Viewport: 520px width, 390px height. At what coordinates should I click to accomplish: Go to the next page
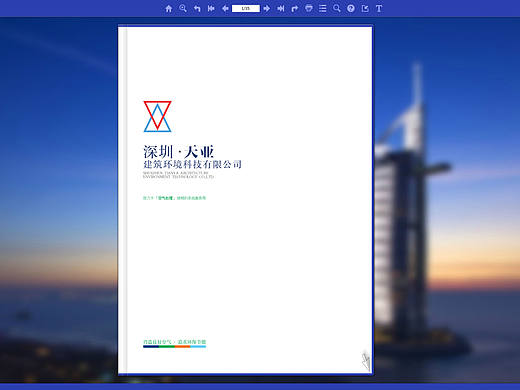[x=267, y=9]
